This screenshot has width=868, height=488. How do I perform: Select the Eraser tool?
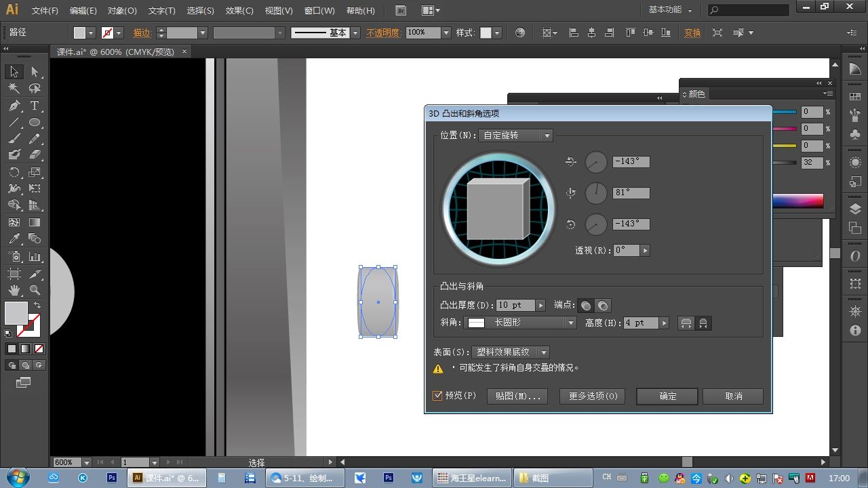pos(35,155)
